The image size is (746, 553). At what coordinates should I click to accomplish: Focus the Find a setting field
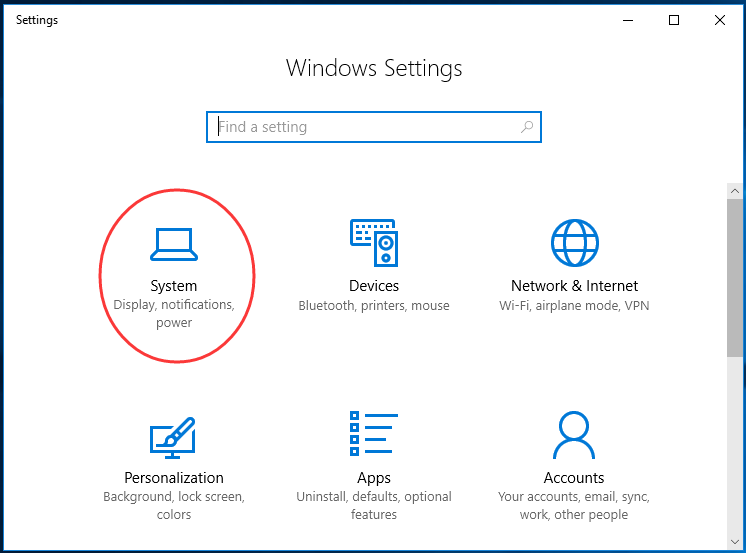[374, 127]
